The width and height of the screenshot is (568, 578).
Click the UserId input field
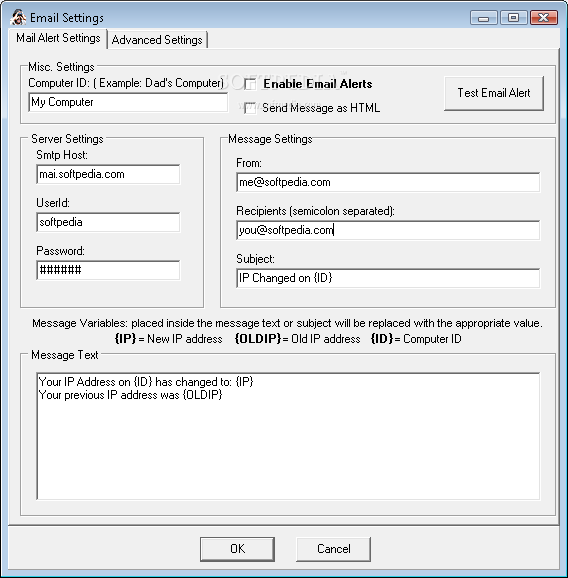(x=108, y=222)
